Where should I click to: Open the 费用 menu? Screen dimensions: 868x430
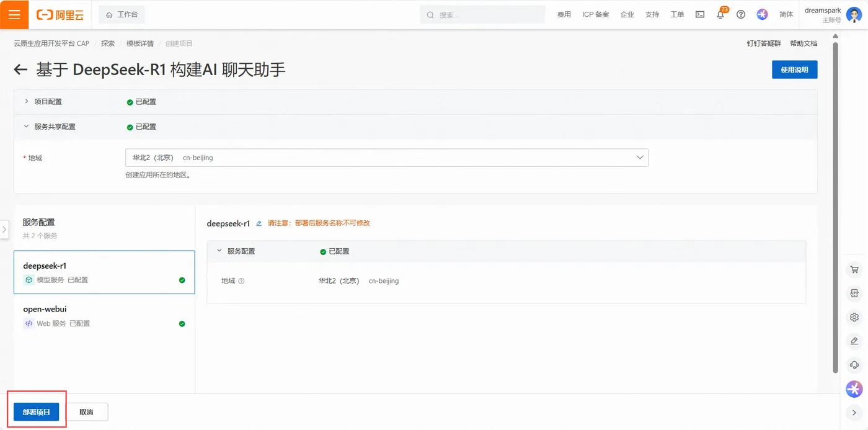pos(564,14)
